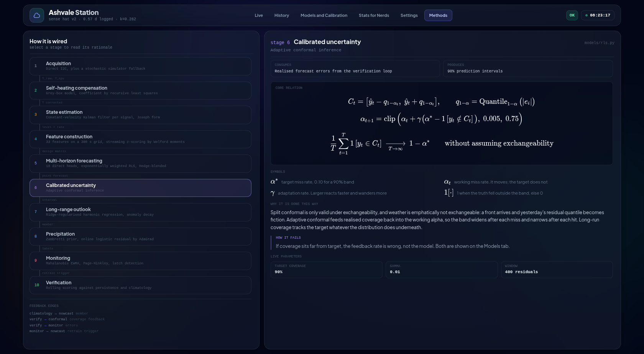Click the alpha-star symbol definition
The height and width of the screenshot is (354, 644).
[312, 182]
